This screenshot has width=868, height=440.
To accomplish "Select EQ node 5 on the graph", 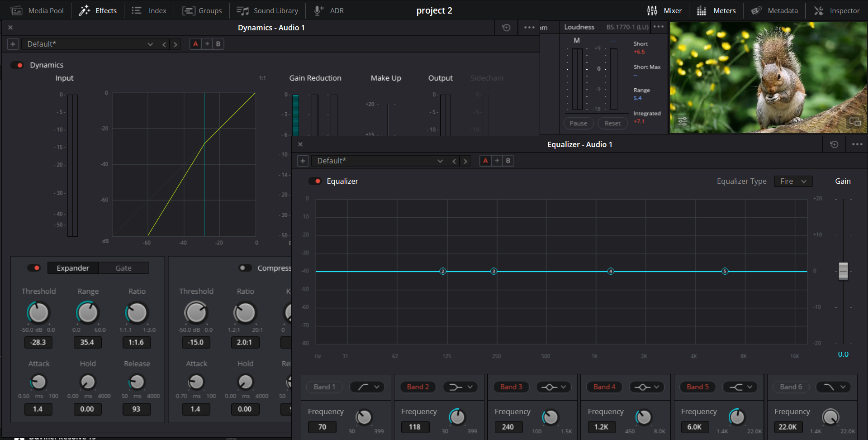I will 725,271.
